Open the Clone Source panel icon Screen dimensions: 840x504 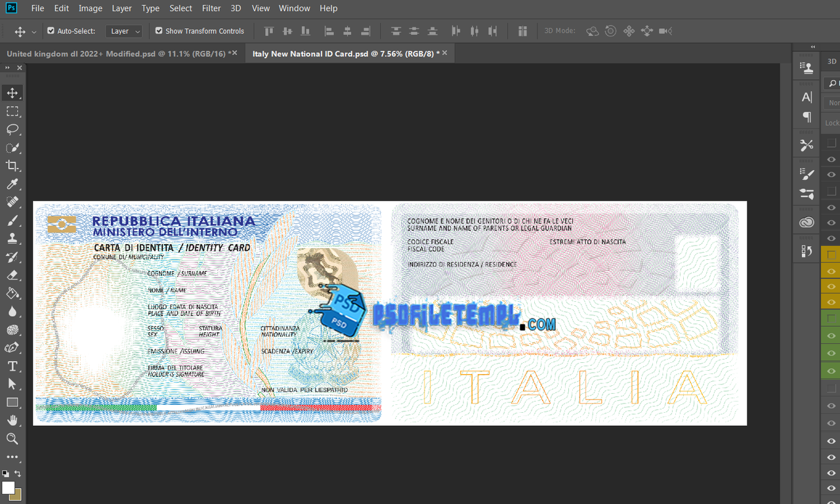(x=807, y=68)
